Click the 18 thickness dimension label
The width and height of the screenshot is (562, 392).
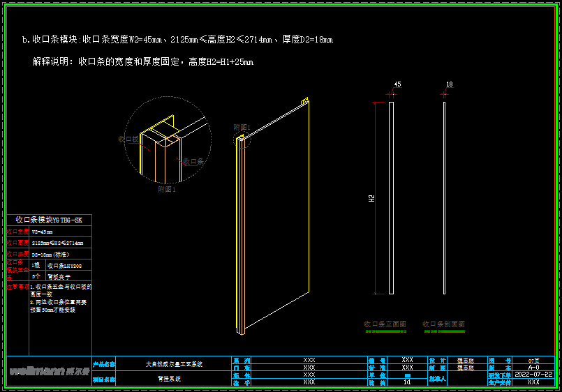tap(449, 84)
